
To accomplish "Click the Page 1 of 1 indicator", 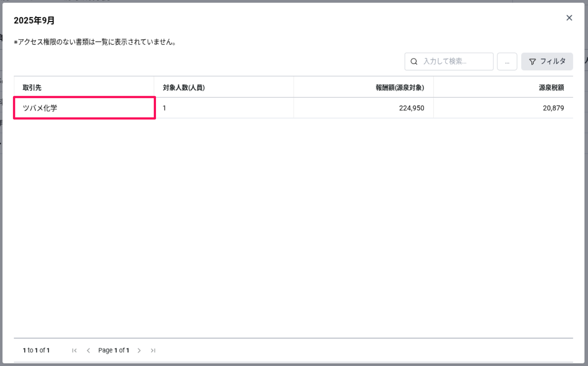I will click(x=114, y=350).
